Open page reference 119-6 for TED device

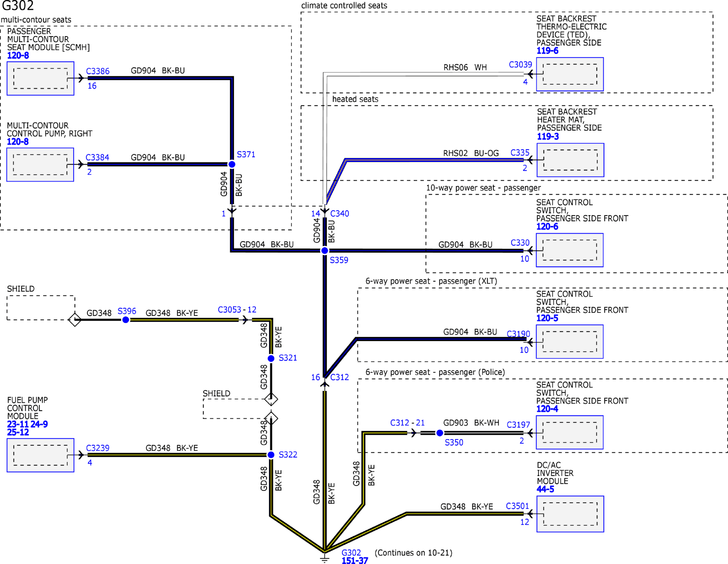pyautogui.click(x=547, y=51)
